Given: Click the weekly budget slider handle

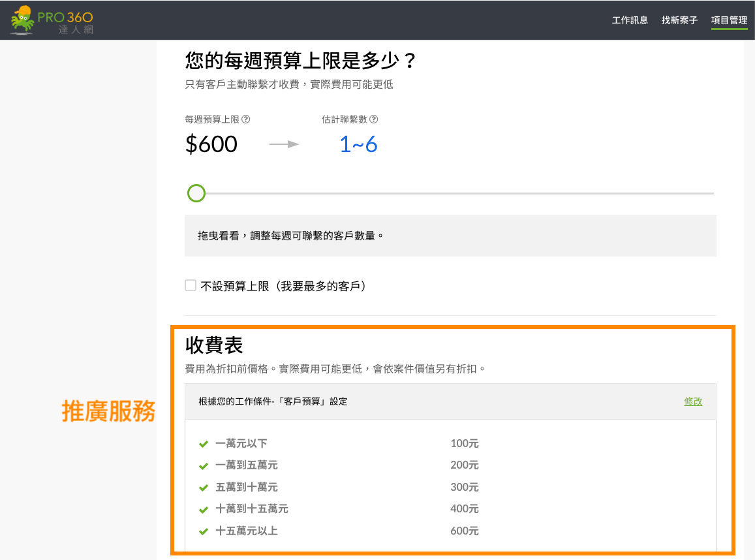Looking at the screenshot, I should [196, 193].
